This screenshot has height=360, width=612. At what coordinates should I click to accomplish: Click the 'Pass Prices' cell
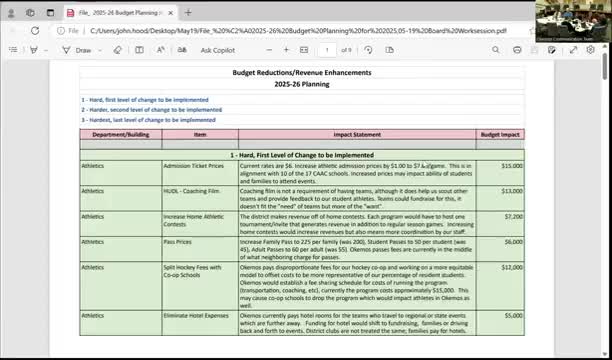200,249
